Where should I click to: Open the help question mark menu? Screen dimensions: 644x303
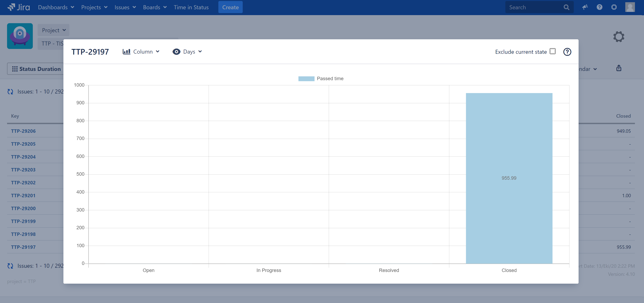coord(599,7)
